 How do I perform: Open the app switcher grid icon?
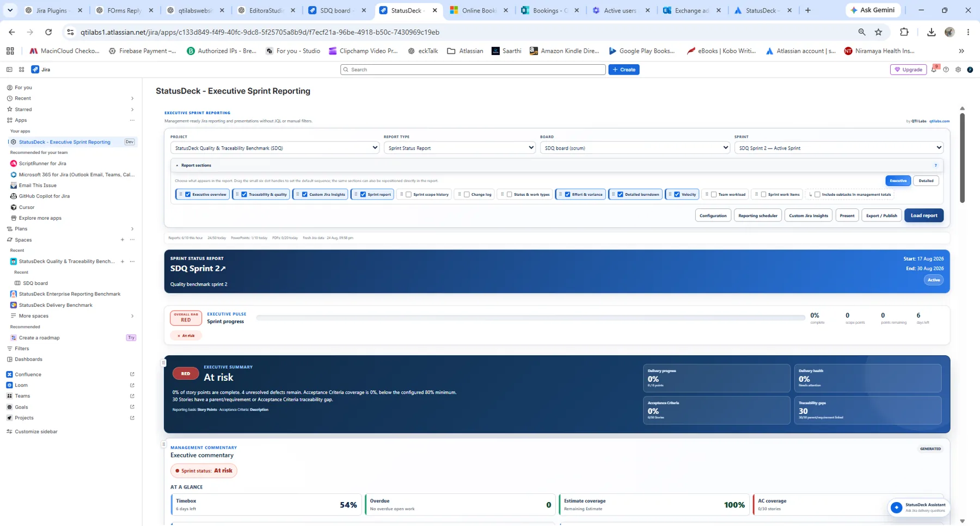point(22,70)
